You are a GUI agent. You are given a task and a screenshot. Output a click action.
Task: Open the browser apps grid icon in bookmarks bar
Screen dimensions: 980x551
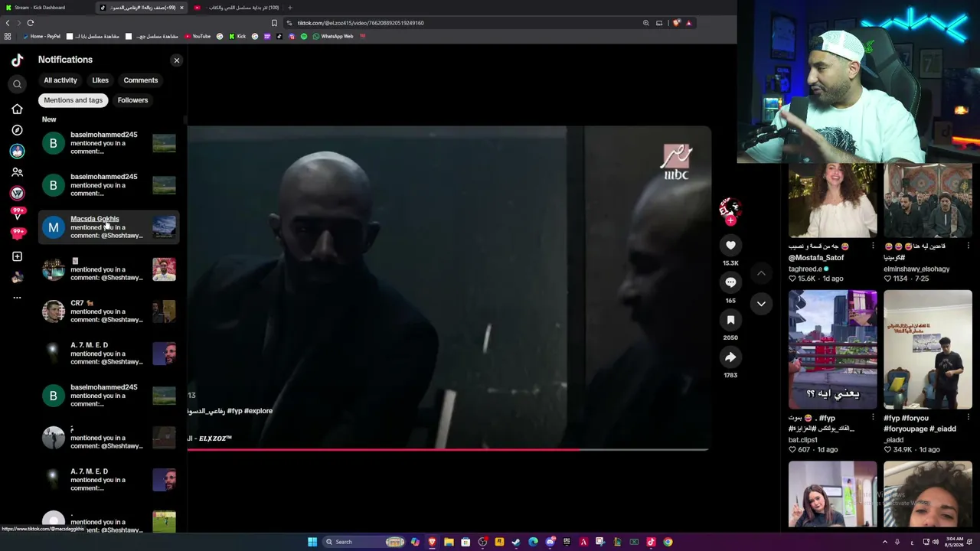(8, 36)
